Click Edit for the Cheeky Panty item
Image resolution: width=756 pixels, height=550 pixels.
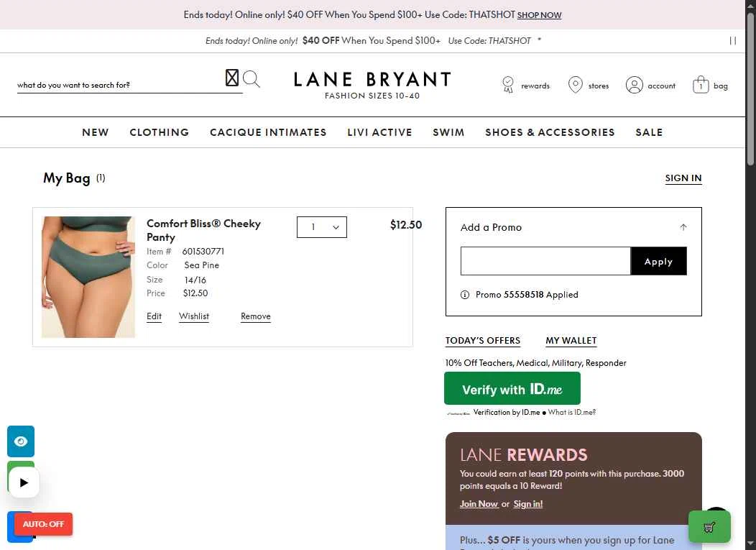point(154,316)
